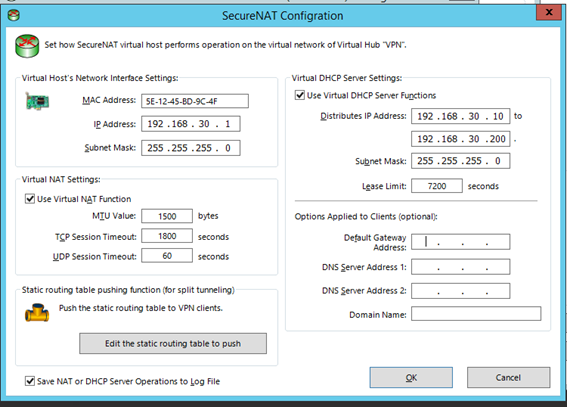Click the MTU Value field
The image size is (567, 407).
[x=167, y=216]
